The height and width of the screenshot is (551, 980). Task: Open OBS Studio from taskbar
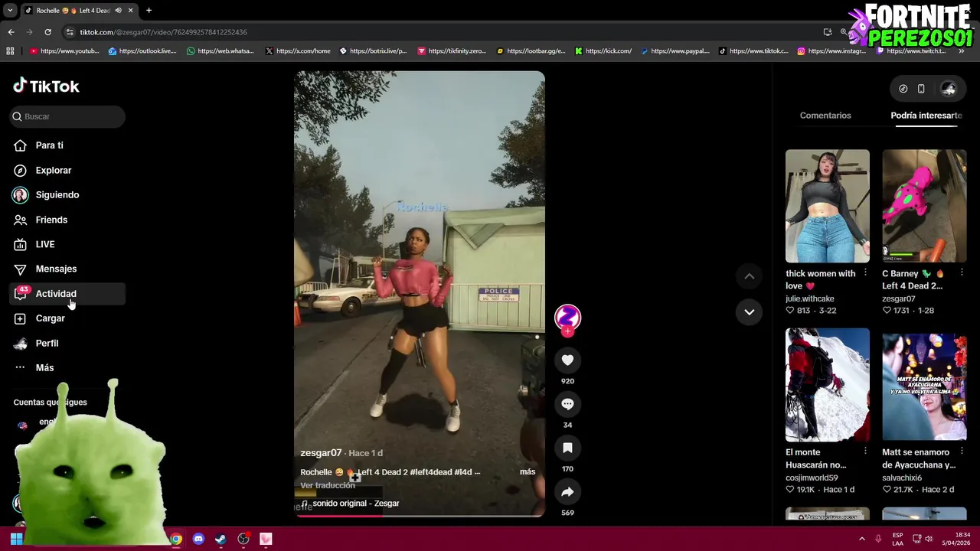click(x=243, y=539)
